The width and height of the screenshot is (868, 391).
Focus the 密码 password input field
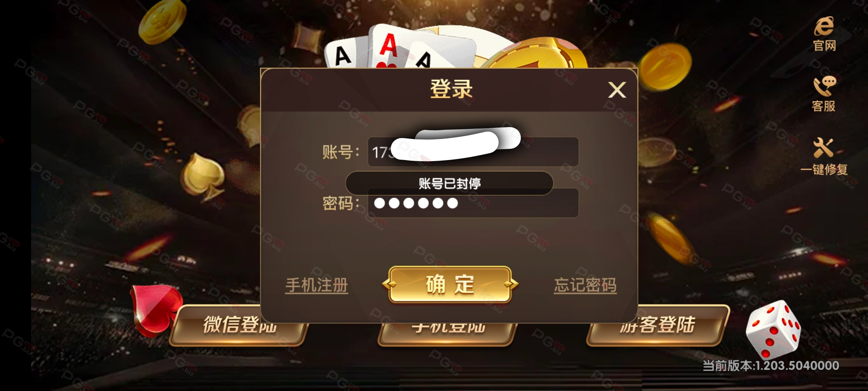[x=473, y=203]
